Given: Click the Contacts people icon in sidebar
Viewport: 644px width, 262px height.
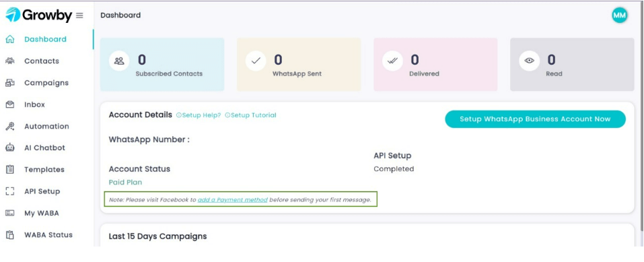Looking at the screenshot, I should pyautogui.click(x=10, y=61).
